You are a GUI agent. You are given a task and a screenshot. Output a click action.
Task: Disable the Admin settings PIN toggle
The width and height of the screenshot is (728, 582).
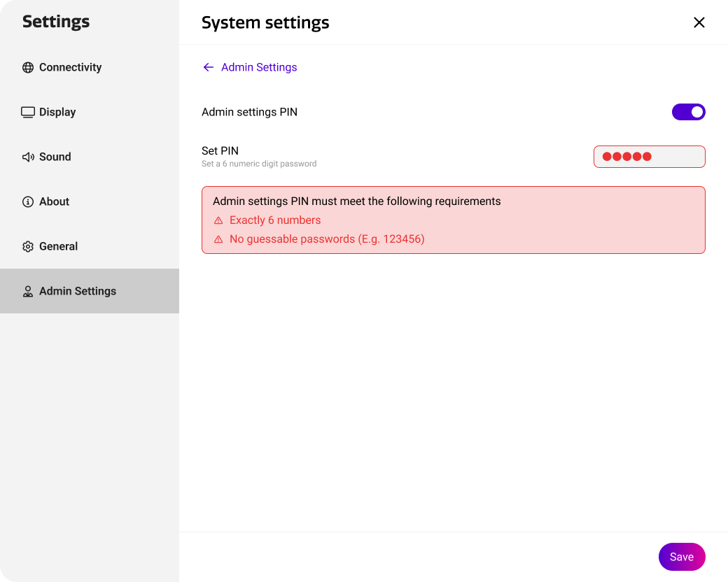(689, 112)
